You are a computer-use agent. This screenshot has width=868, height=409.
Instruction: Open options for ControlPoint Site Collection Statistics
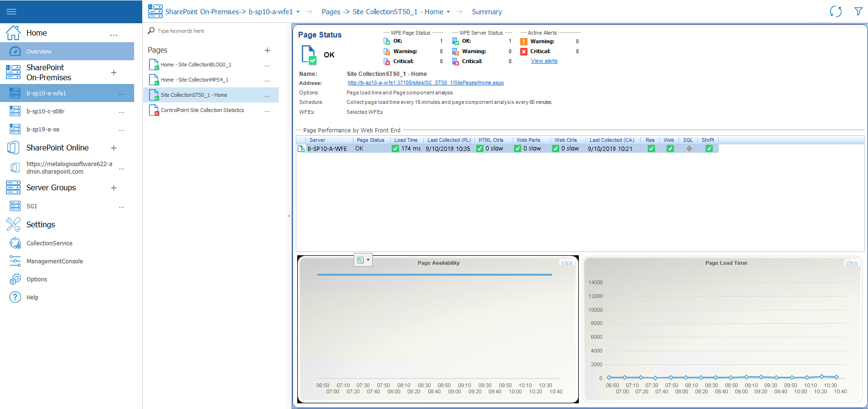[x=267, y=111]
